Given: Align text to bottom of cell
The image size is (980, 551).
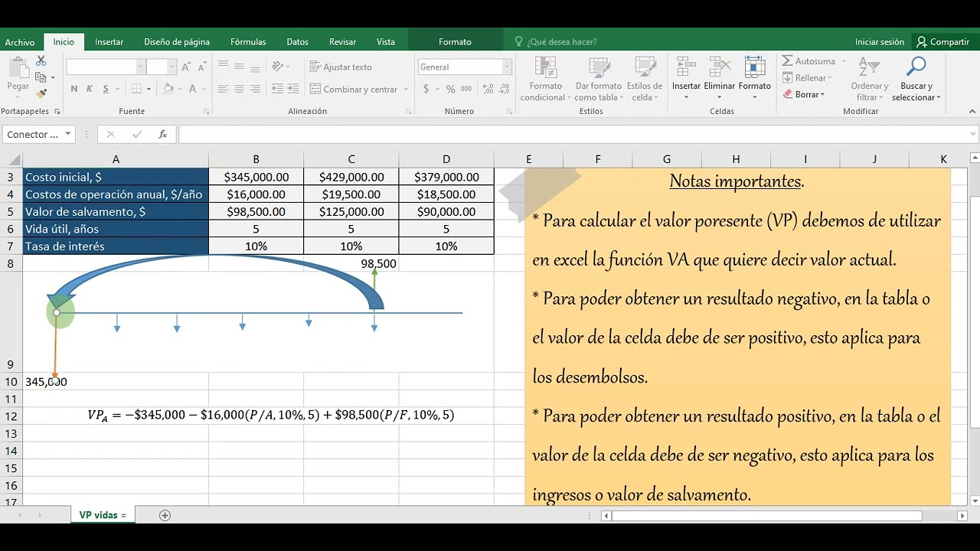Looking at the screenshot, I should (x=256, y=67).
